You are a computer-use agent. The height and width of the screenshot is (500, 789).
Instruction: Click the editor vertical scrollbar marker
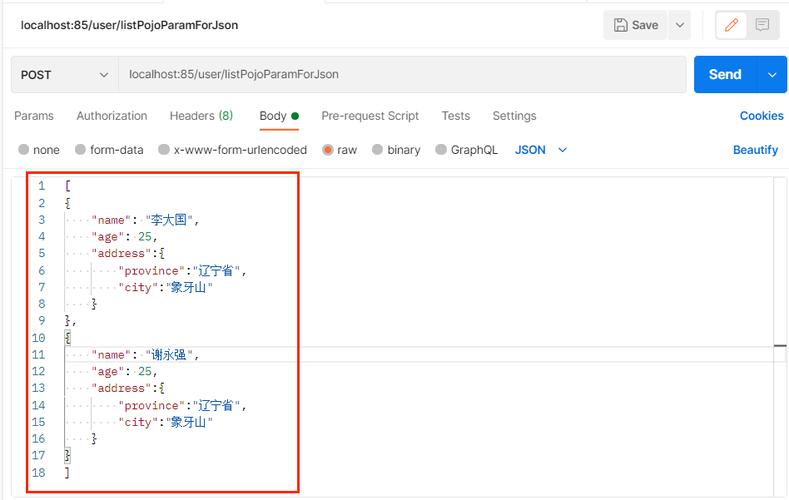tap(780, 346)
